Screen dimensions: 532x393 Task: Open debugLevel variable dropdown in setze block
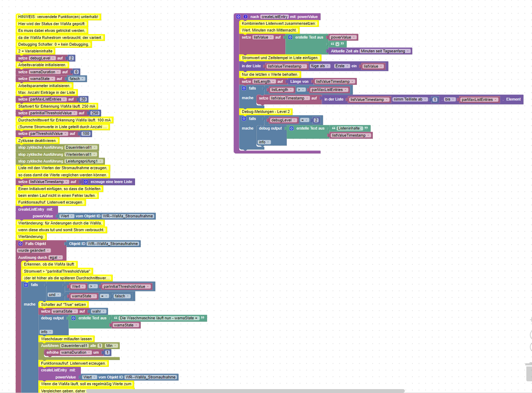point(43,58)
